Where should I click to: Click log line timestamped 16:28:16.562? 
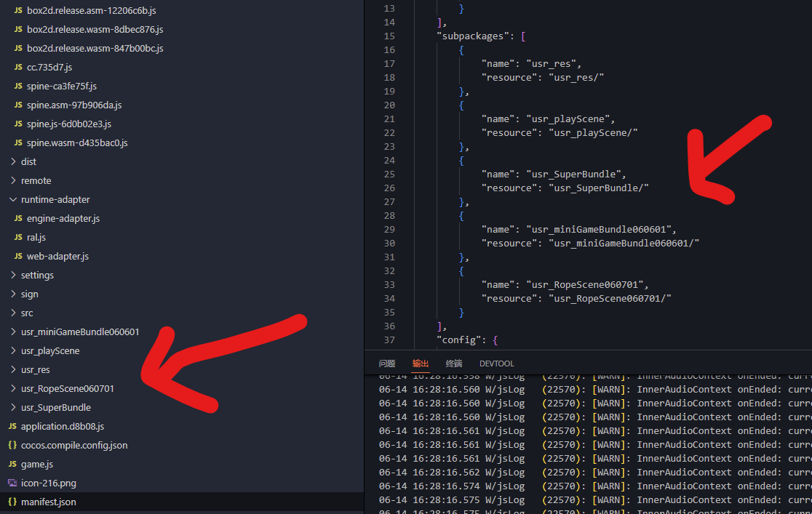click(x=595, y=473)
